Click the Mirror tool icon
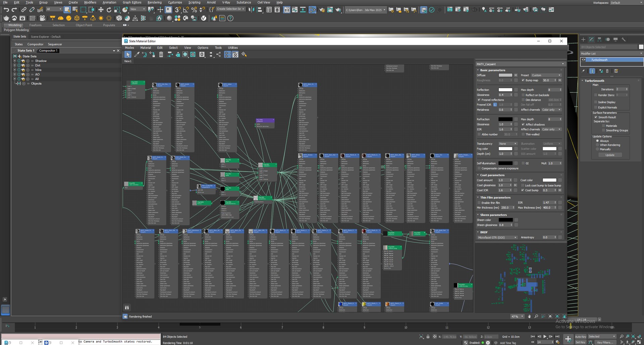644x345 pixels. [252, 10]
